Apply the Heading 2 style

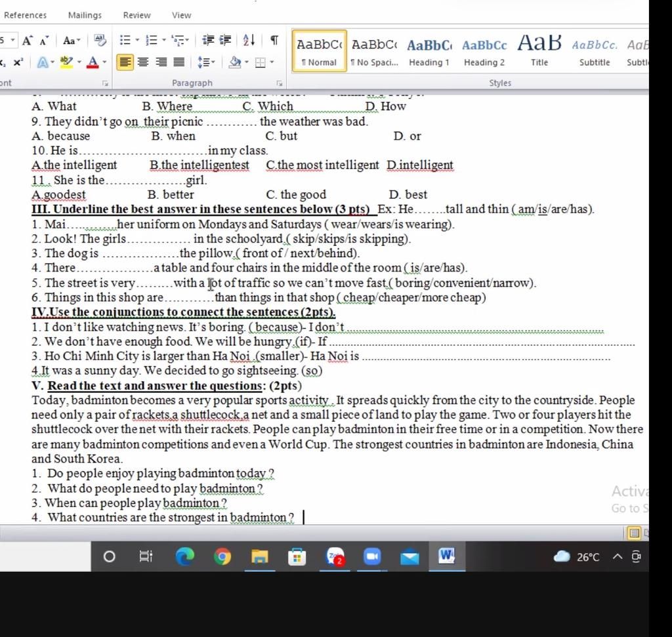click(x=484, y=51)
